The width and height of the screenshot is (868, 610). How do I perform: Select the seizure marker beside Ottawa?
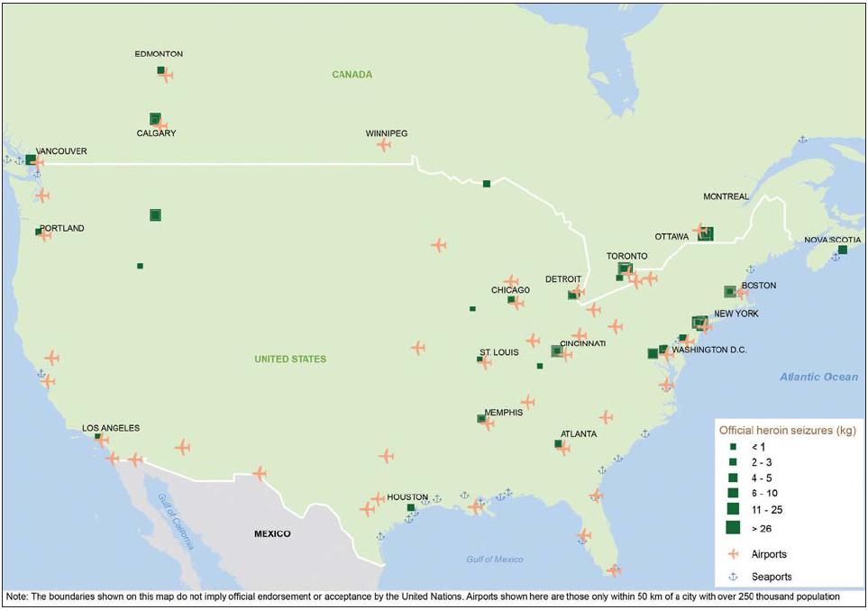tap(706, 234)
